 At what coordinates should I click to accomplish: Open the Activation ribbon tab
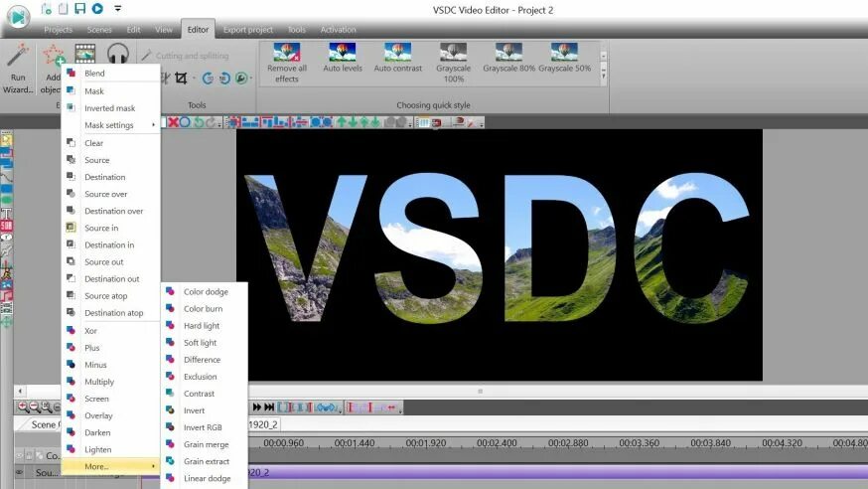point(339,30)
